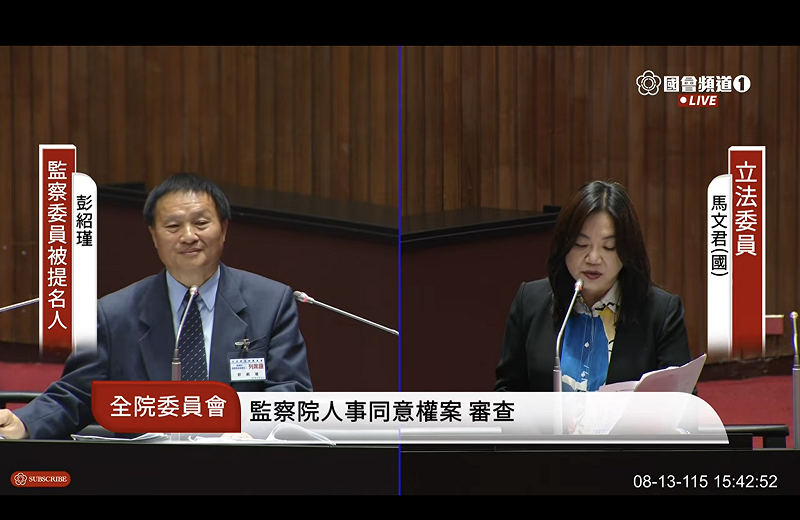
Task: Click the left video feed of the nominee
Action: (199, 270)
